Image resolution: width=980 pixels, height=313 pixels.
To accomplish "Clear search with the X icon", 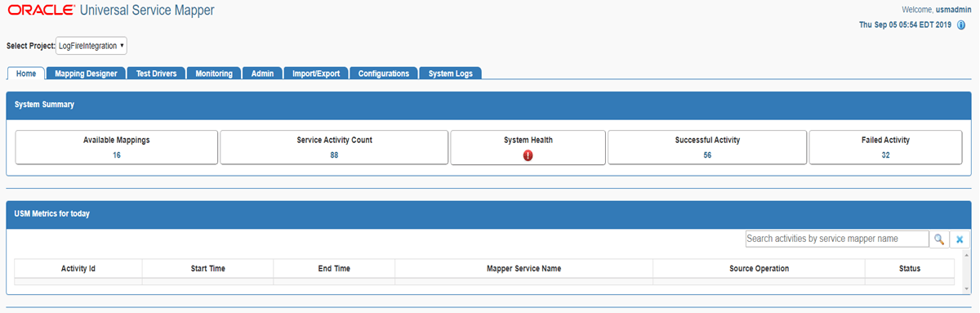I will [960, 239].
